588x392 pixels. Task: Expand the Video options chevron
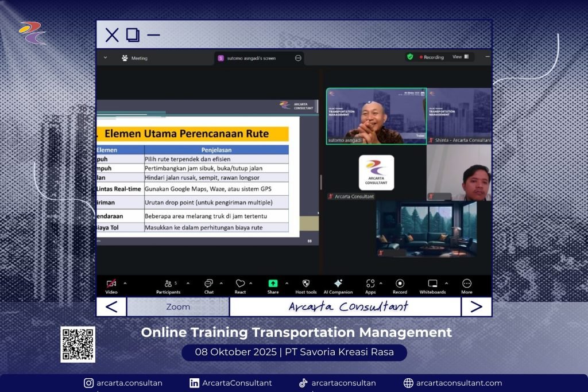pos(125,283)
